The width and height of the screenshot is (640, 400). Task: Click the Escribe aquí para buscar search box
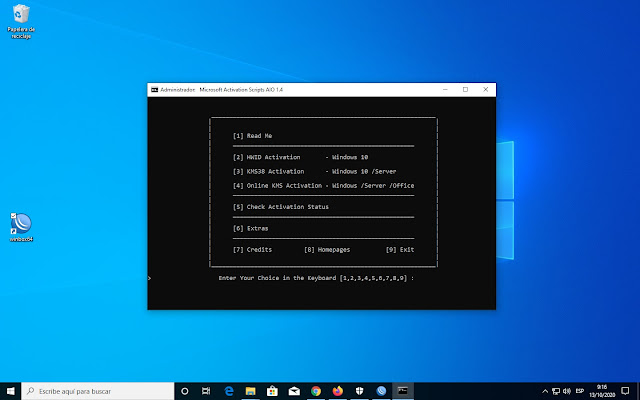tap(98, 391)
